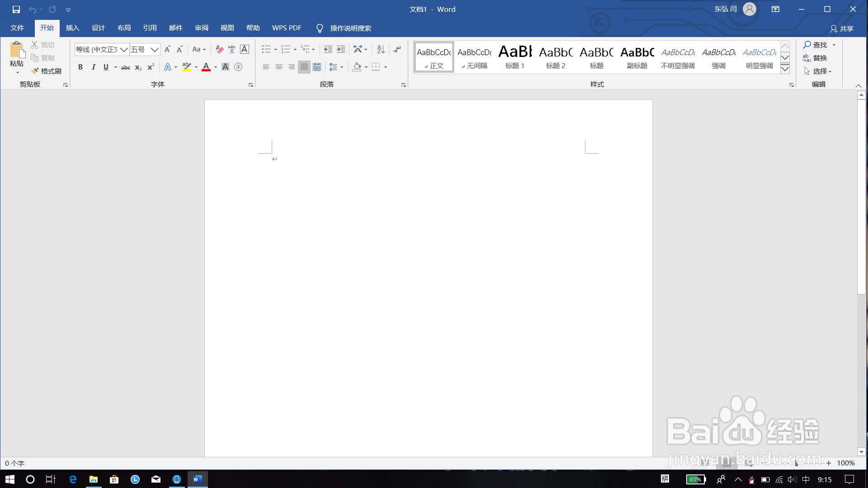The height and width of the screenshot is (488, 868).
Task: Center align text
Action: pos(279,67)
